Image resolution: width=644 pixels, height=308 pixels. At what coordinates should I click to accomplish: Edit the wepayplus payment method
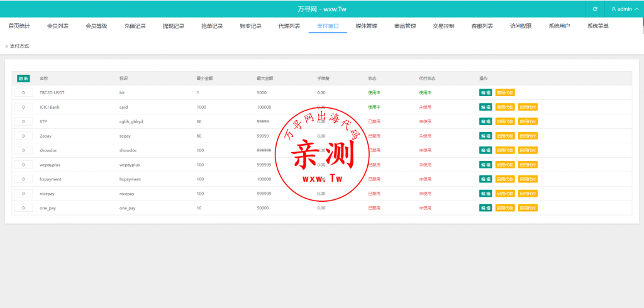(x=486, y=165)
